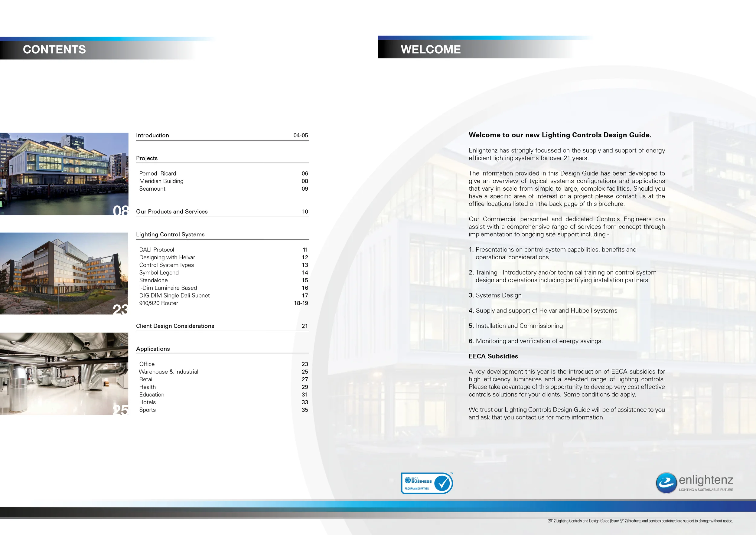Click the EECA Business Programme Partner logo
This screenshot has width=756, height=535.
click(x=427, y=483)
